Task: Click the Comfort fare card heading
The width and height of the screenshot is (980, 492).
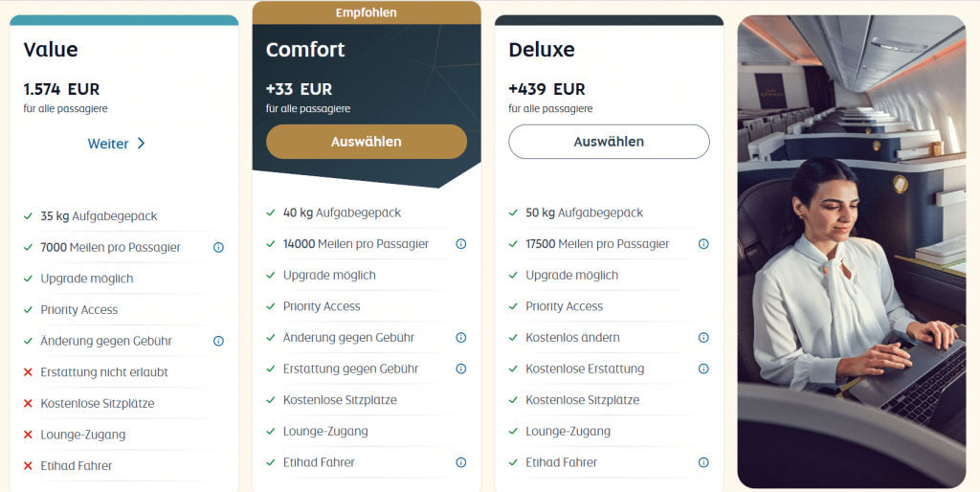Action: [305, 50]
